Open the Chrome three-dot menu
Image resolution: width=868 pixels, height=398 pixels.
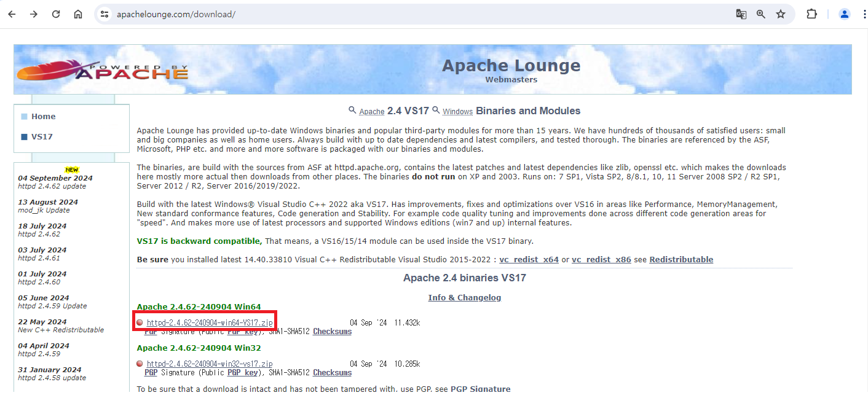click(x=864, y=14)
